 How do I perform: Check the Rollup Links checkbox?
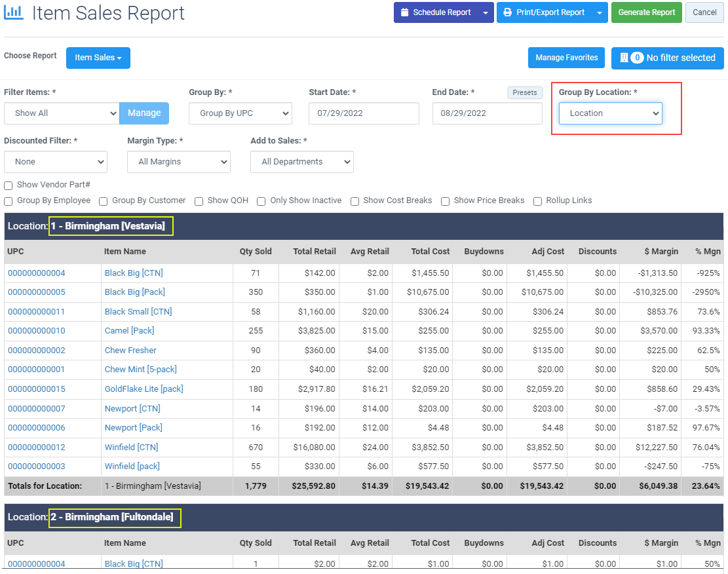[537, 202]
